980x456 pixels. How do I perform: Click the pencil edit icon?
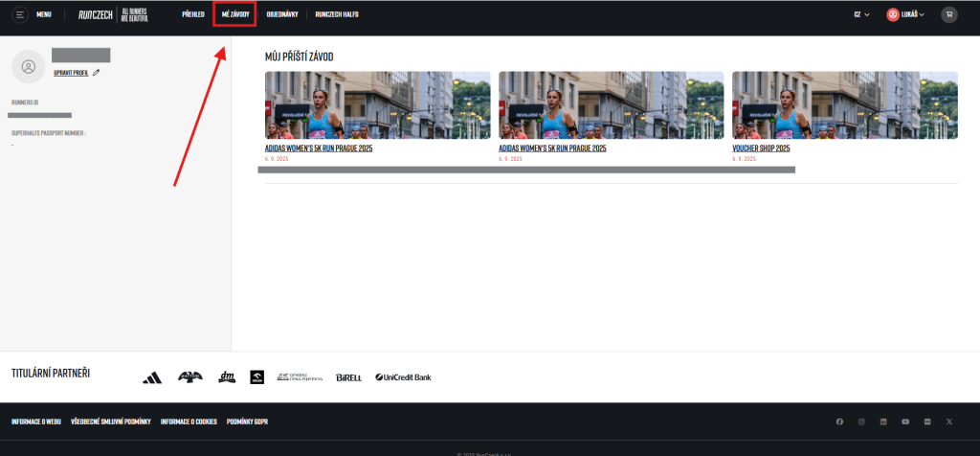[x=97, y=73]
